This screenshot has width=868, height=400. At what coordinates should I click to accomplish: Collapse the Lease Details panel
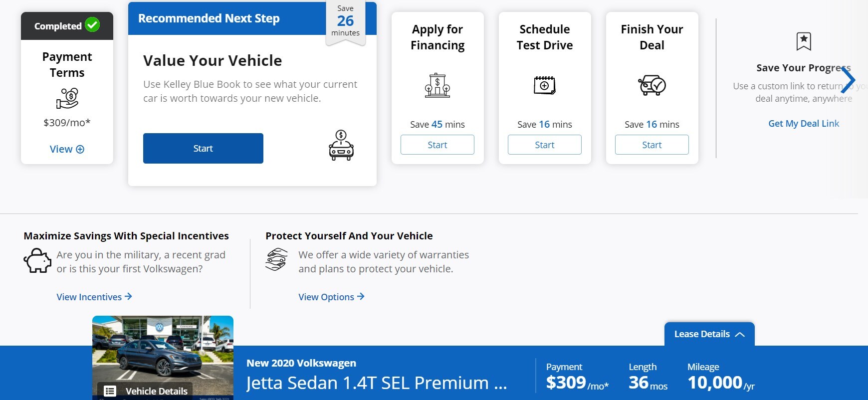pyautogui.click(x=709, y=334)
